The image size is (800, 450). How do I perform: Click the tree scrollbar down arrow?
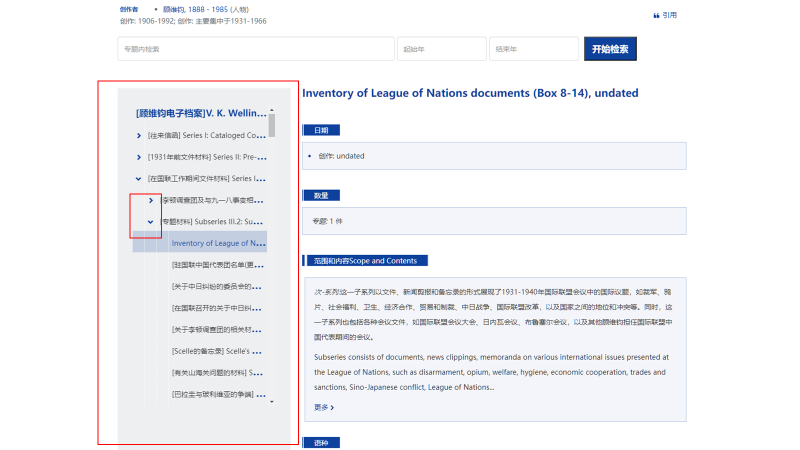(272, 402)
